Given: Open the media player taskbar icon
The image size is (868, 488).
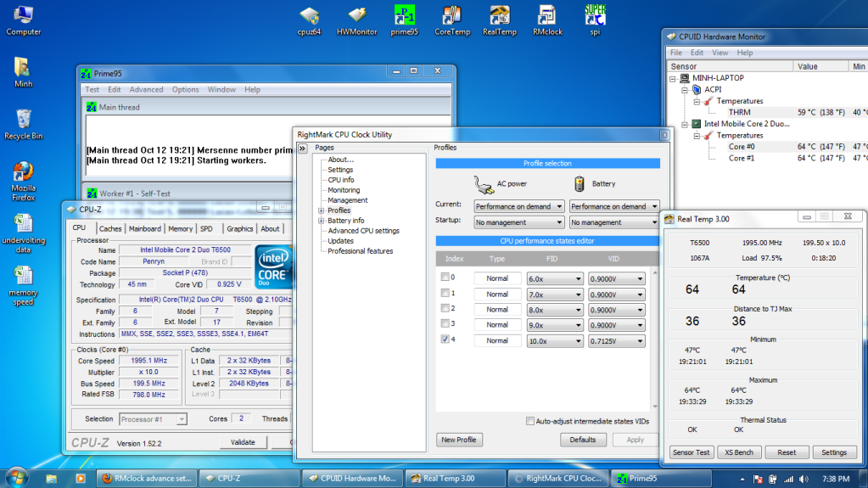Looking at the screenshot, I should click(81, 478).
